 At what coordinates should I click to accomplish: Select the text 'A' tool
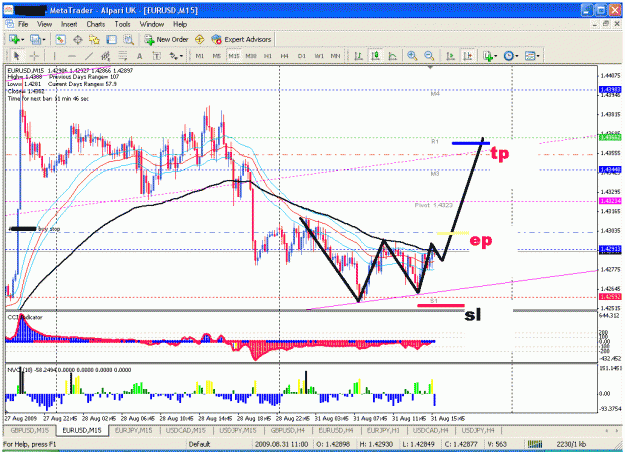[x=140, y=56]
